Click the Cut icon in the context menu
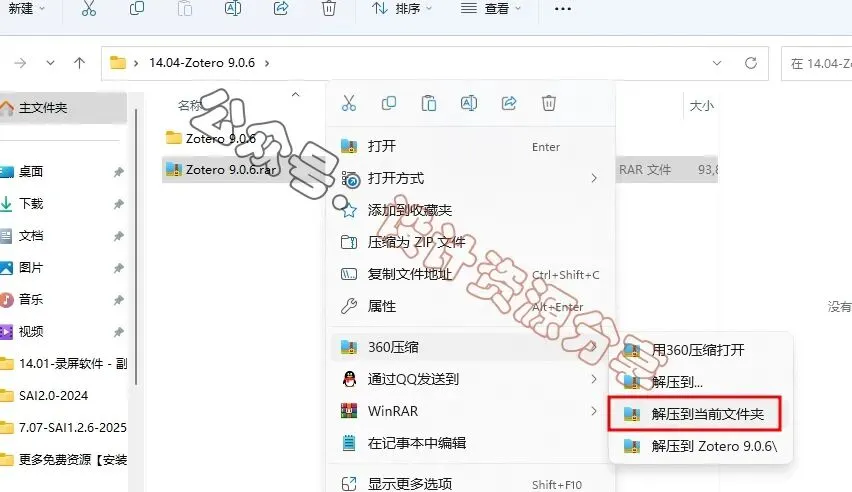This screenshot has height=492, width=852. pos(349,103)
